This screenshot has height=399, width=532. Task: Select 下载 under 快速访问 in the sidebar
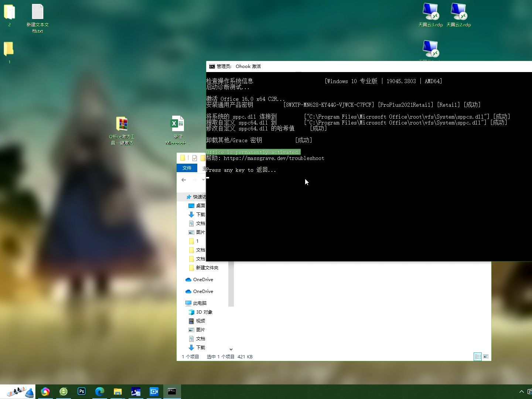point(201,214)
